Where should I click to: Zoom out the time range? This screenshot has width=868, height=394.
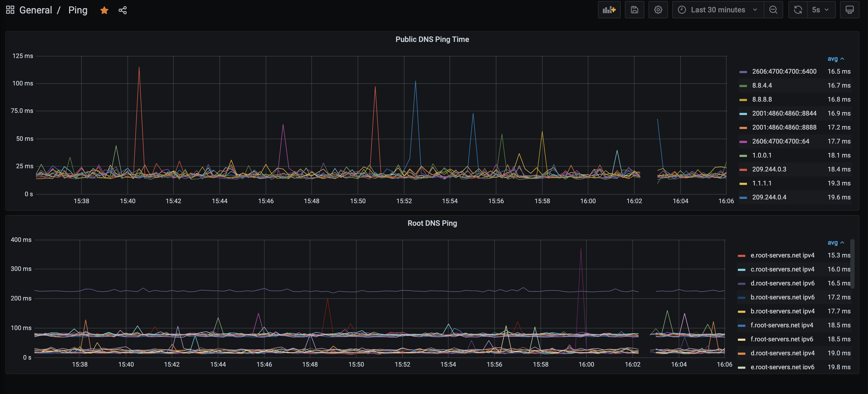pos(773,10)
